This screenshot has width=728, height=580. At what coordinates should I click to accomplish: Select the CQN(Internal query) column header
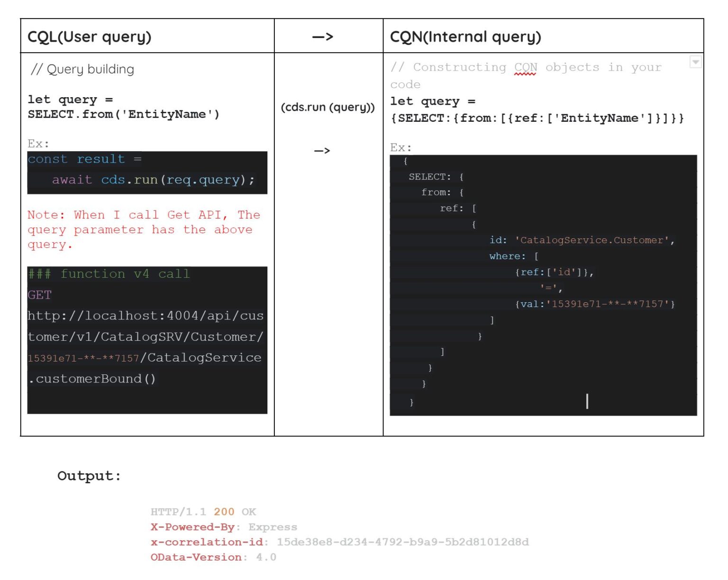click(465, 36)
